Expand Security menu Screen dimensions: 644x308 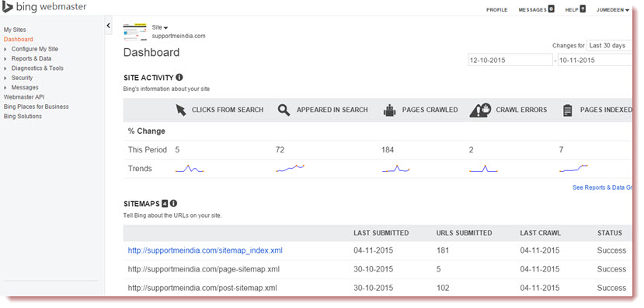tap(19, 78)
